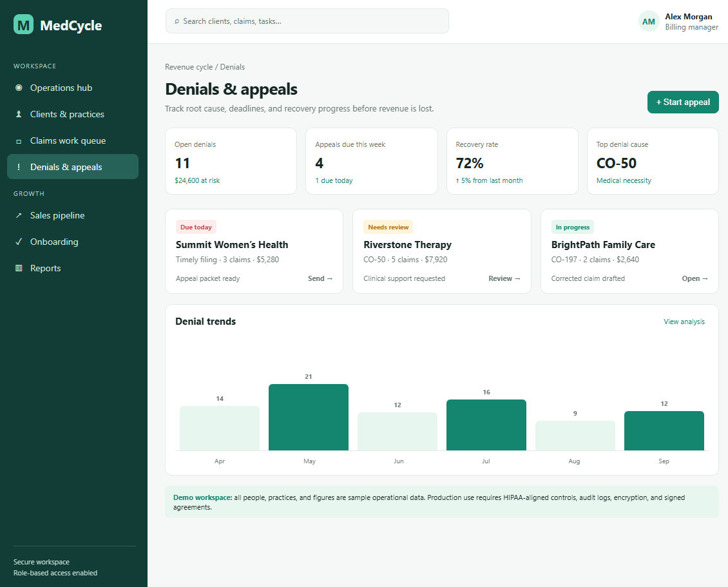Open the Reports section
728x587 pixels.
tap(73, 269)
